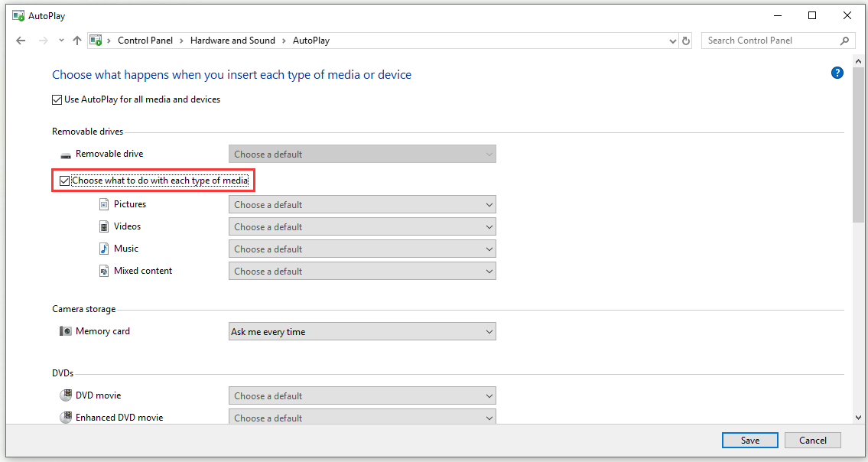Click the Mixed content icon
This screenshot has width=868, height=462.
point(104,270)
